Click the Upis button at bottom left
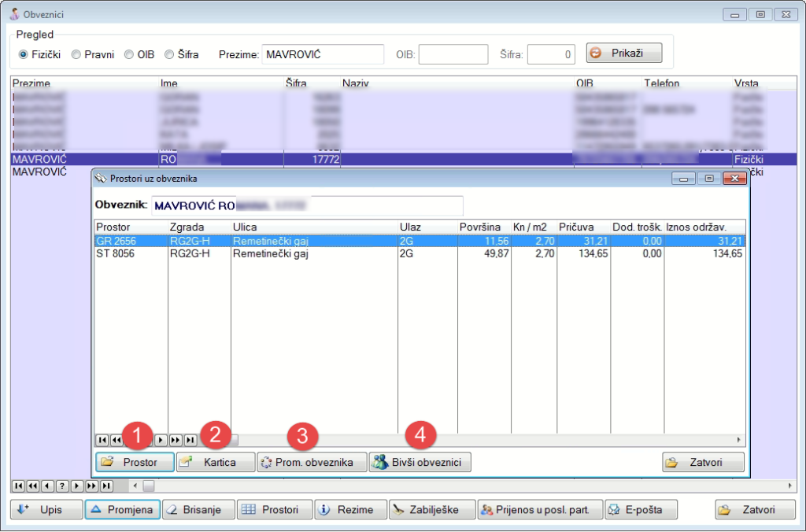806x532 pixels. tap(45, 510)
